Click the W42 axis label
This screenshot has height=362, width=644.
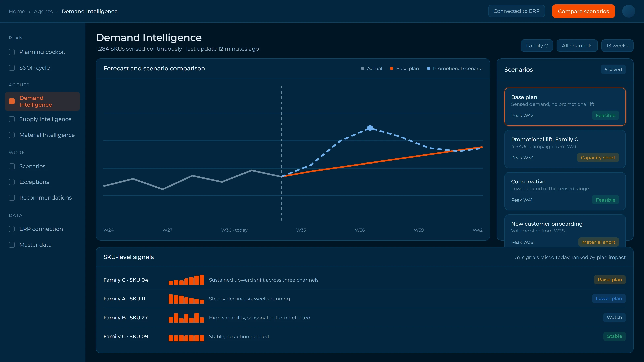(478, 230)
